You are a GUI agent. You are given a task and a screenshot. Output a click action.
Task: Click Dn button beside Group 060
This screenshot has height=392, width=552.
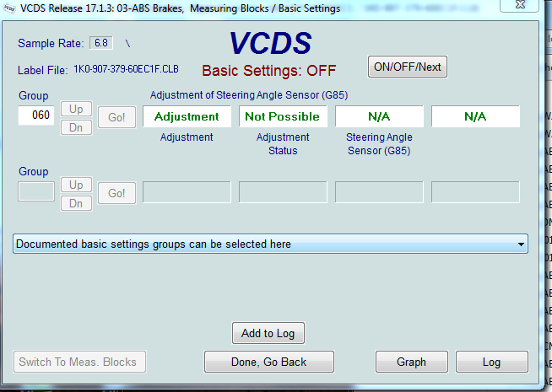(x=77, y=127)
